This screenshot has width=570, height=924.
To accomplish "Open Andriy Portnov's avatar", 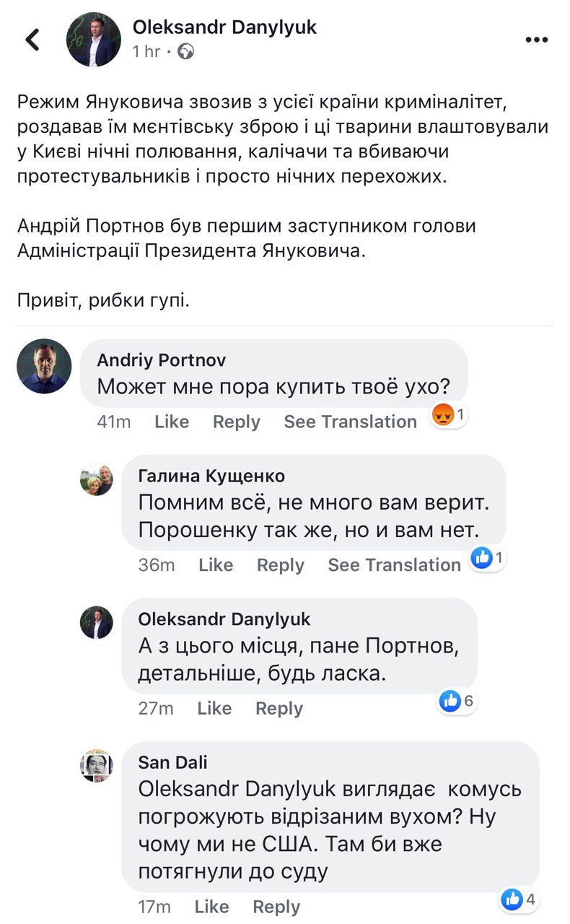I will coord(44,366).
